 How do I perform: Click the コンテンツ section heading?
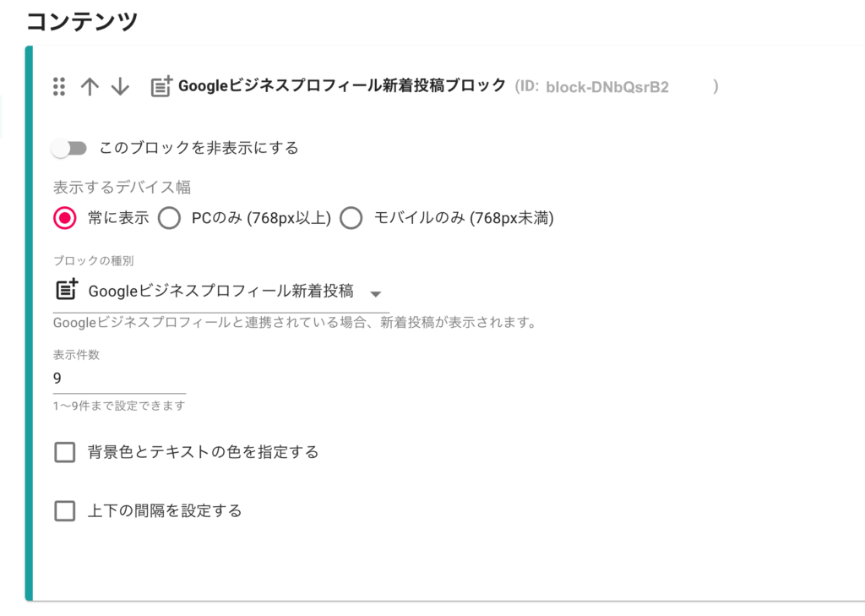(x=82, y=22)
